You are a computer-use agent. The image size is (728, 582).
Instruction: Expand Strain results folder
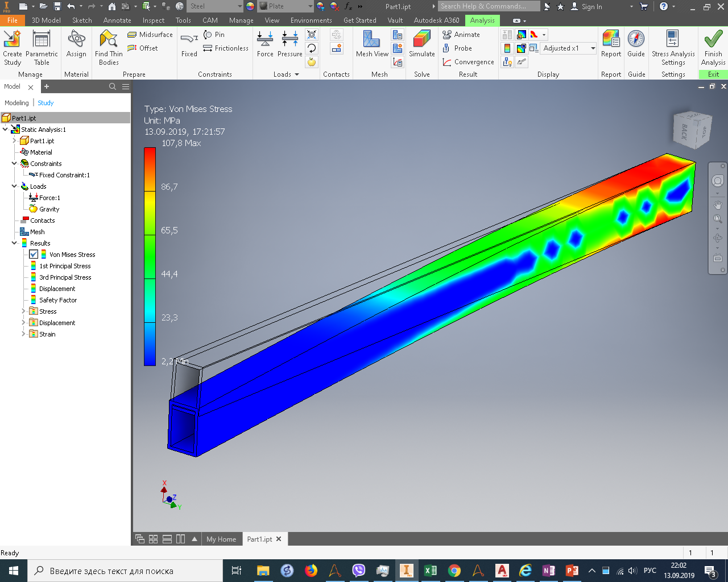coord(23,334)
